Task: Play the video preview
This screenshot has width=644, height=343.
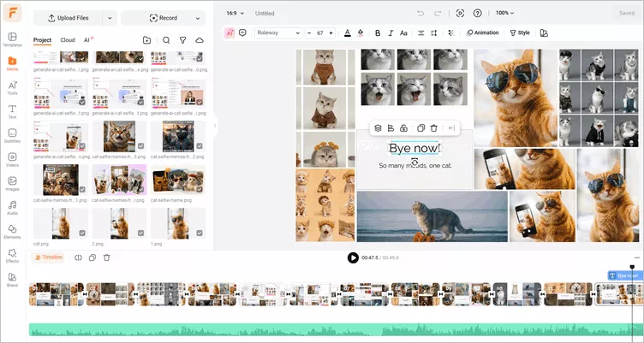Action: tap(353, 257)
